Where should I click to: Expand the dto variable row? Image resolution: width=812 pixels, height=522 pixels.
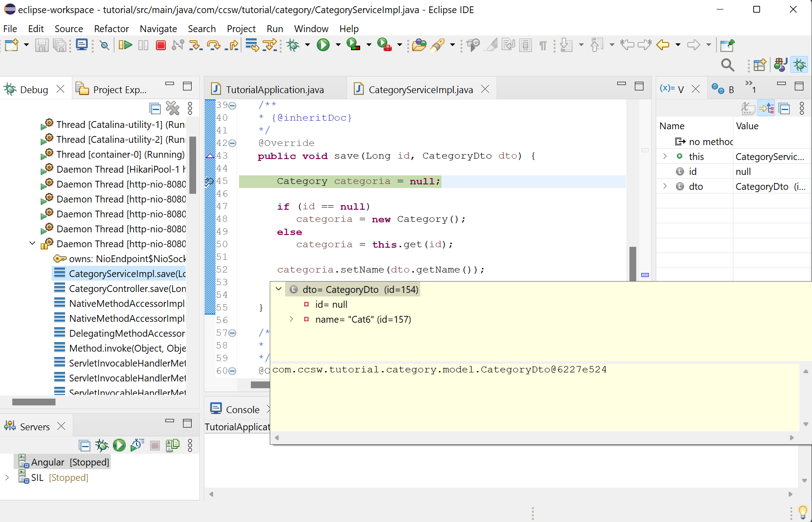665,186
